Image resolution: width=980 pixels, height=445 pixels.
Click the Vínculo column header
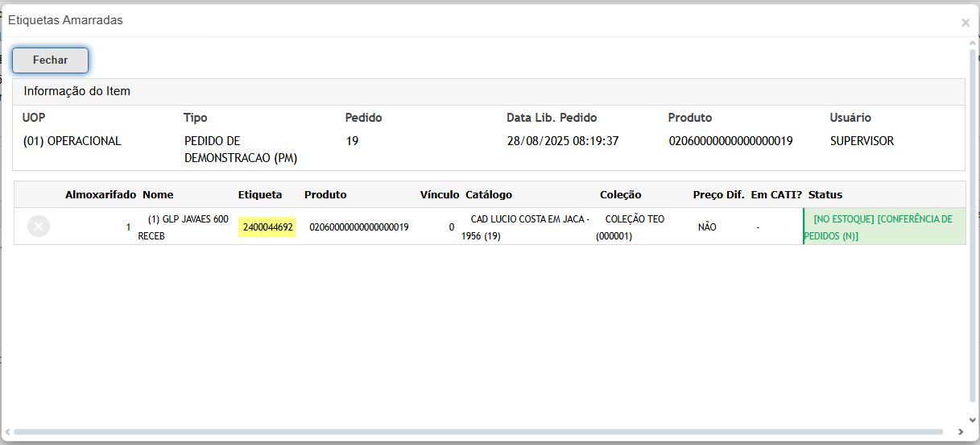point(440,195)
